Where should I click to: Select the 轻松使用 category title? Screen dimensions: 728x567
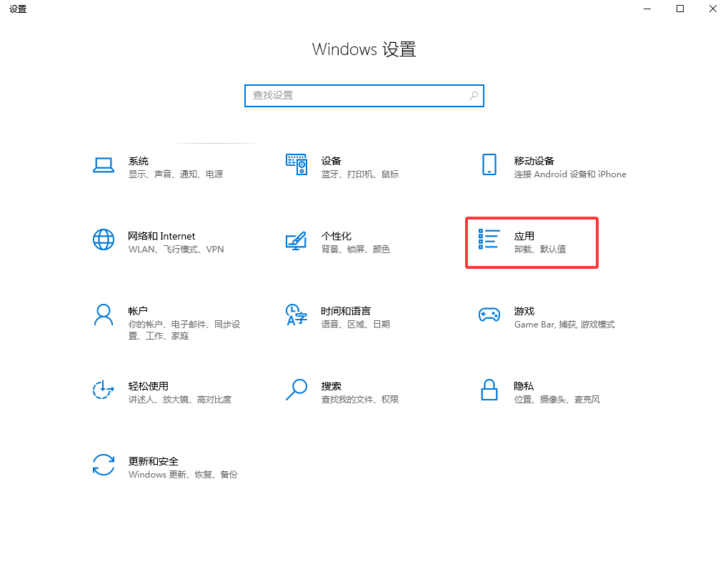pos(148,386)
